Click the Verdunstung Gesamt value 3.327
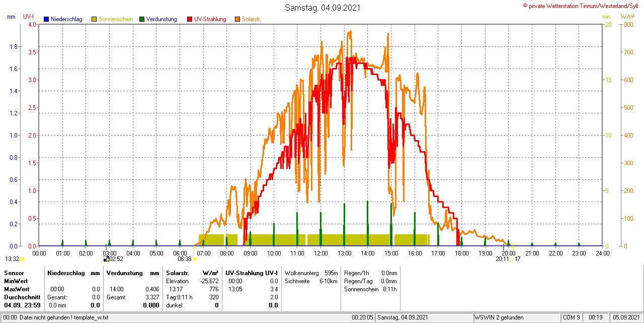 [152, 297]
